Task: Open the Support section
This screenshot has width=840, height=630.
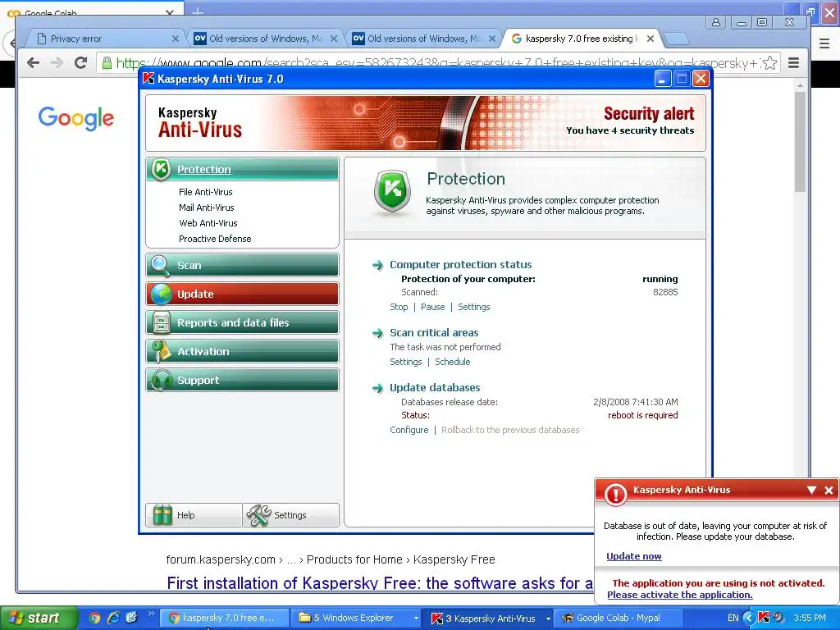Action: [242, 380]
